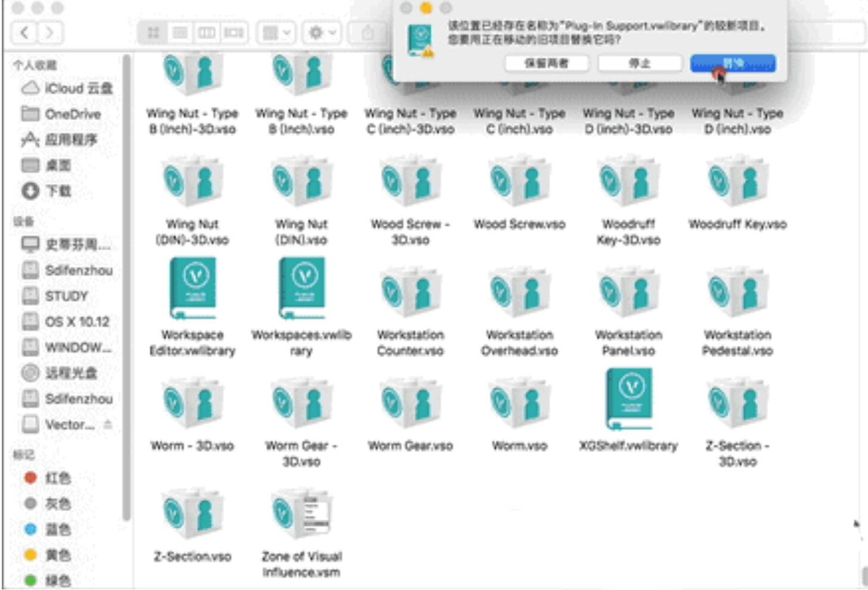Select Worm Gear - 3D.vso file
This screenshot has height=590, width=868.
301,423
